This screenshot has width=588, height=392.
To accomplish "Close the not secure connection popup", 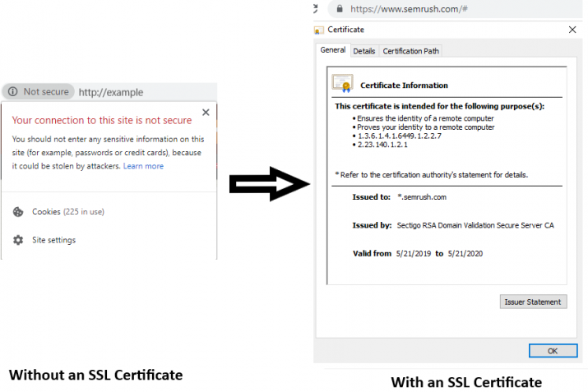I will click(x=206, y=112).
